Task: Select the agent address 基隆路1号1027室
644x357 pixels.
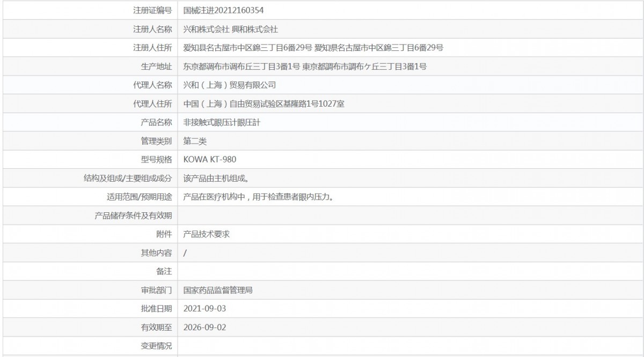Action: 264,103
